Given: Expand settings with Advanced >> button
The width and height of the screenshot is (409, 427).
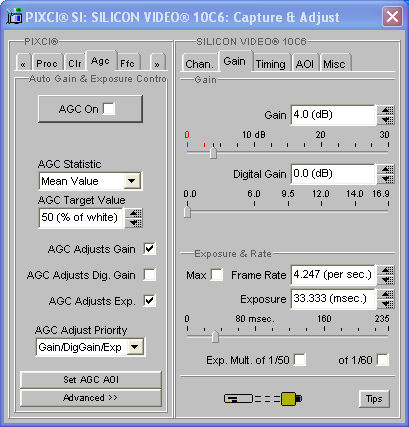Looking at the screenshot, I should (91, 398).
